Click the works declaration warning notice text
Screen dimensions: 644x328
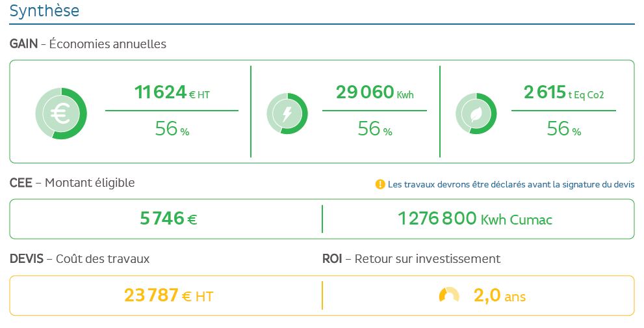511,184
